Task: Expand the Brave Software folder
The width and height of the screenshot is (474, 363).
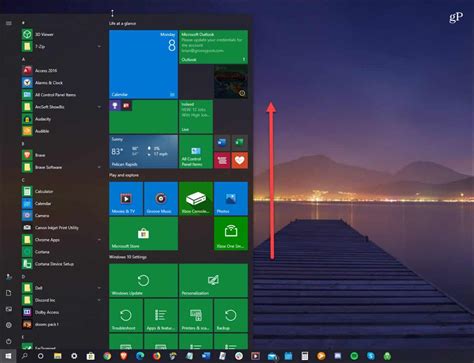Action: 99,167
